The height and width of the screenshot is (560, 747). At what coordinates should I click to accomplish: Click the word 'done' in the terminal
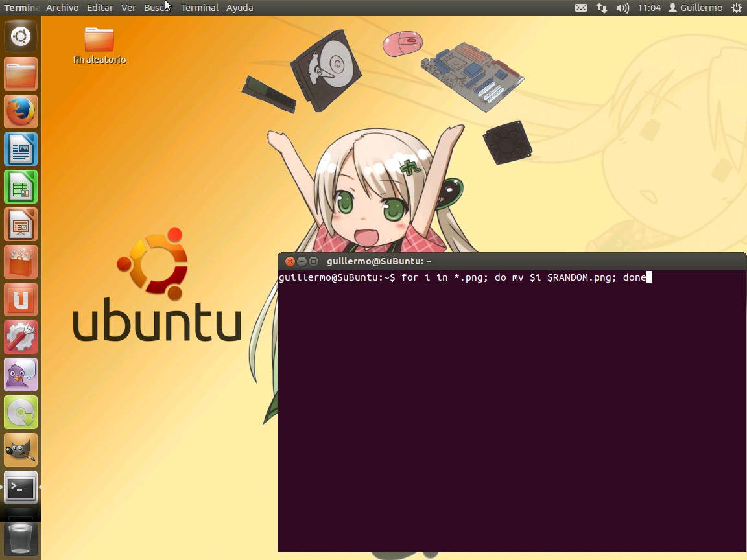635,277
